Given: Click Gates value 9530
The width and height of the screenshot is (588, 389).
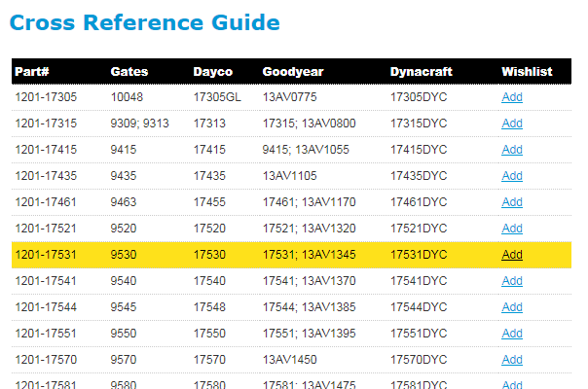Looking at the screenshot, I should (124, 255).
